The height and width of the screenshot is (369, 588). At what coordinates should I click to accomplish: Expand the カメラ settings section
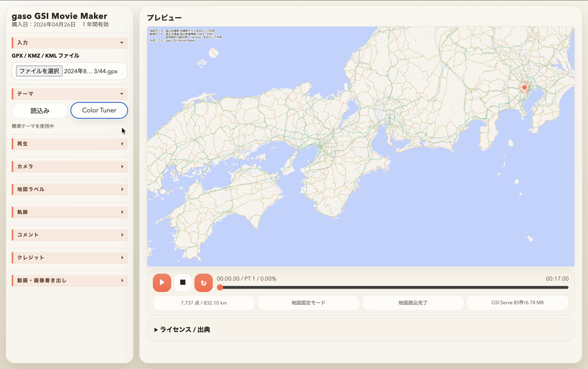pyautogui.click(x=69, y=166)
